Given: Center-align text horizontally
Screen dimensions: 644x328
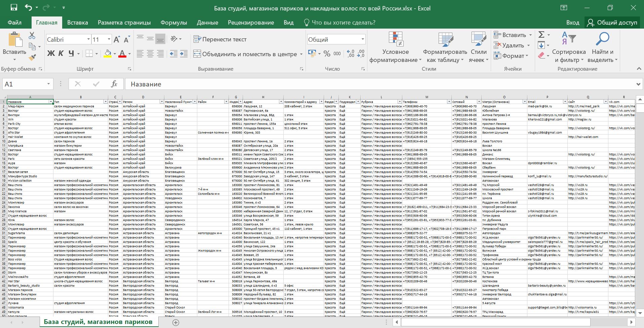Looking at the screenshot, I should point(150,54).
